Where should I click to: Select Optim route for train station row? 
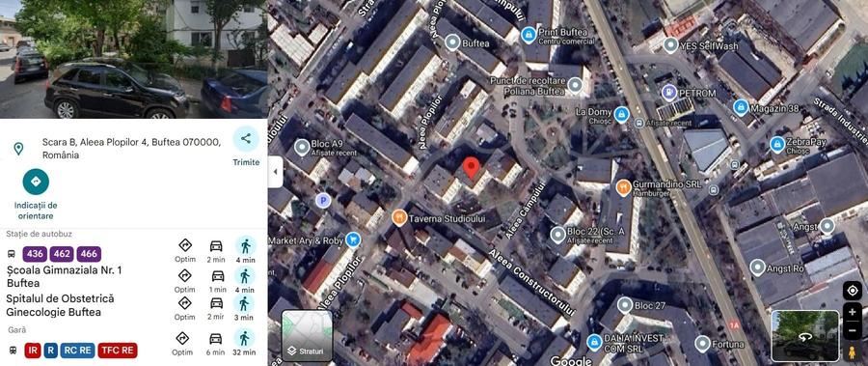[183, 343]
